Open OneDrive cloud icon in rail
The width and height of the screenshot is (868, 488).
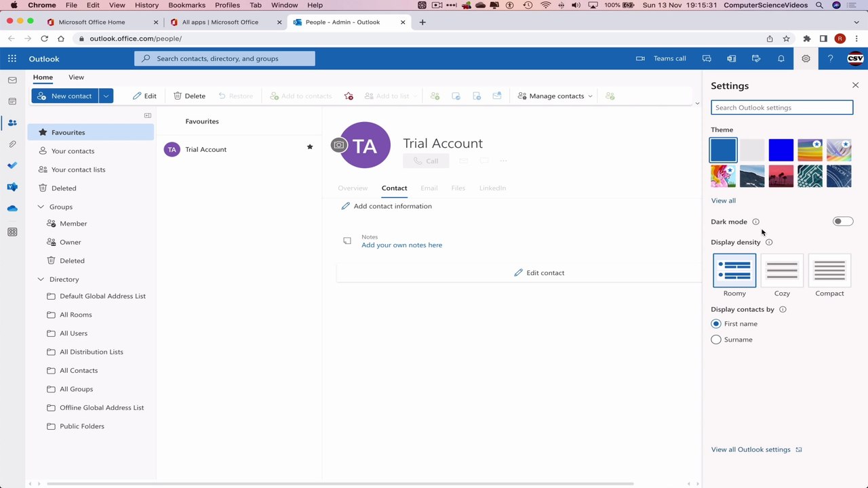pos(12,209)
